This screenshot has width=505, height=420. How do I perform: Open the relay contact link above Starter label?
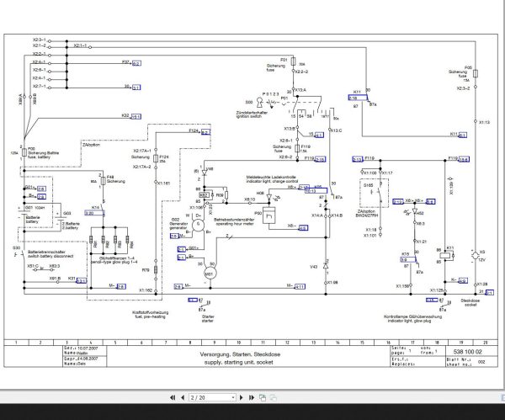pos(192,300)
